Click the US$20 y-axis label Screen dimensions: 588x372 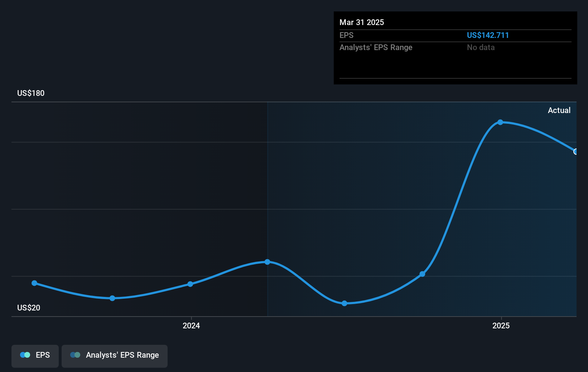(x=29, y=308)
